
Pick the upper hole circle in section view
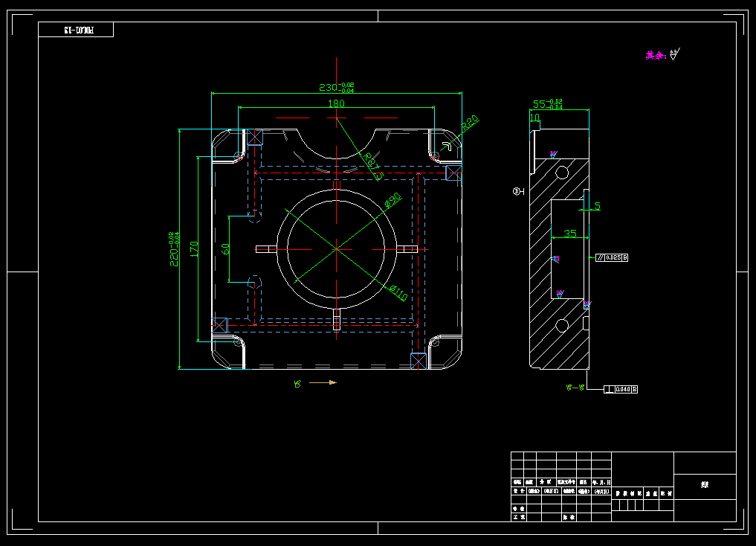562,172
